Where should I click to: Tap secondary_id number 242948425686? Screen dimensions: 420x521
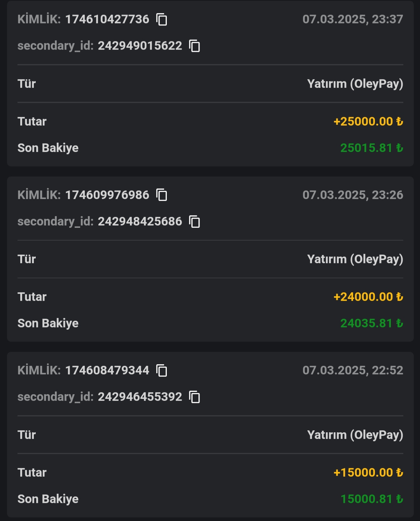coord(140,221)
